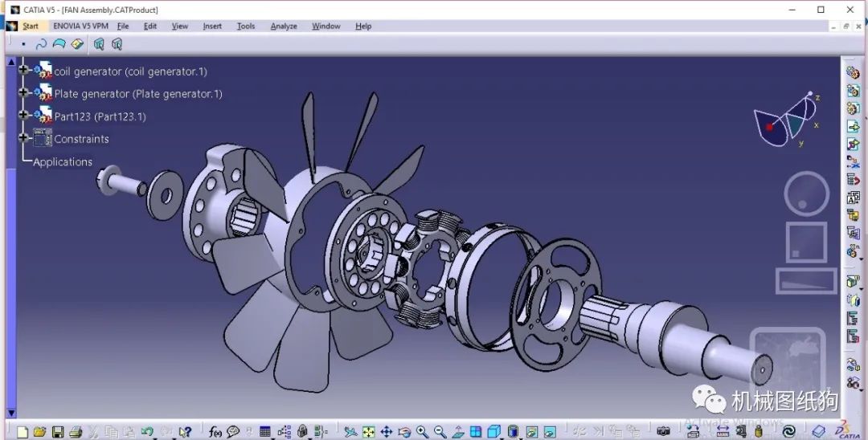868x440 pixels.
Task: Toggle the Fly Mode airplane icon
Action: pos(350,432)
